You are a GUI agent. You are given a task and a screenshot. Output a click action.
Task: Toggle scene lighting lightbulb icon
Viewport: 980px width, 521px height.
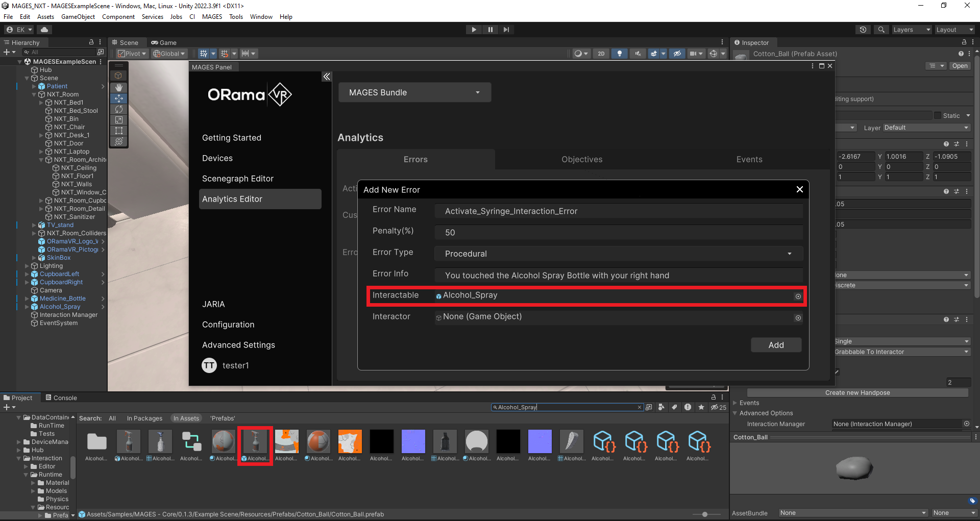(x=619, y=54)
